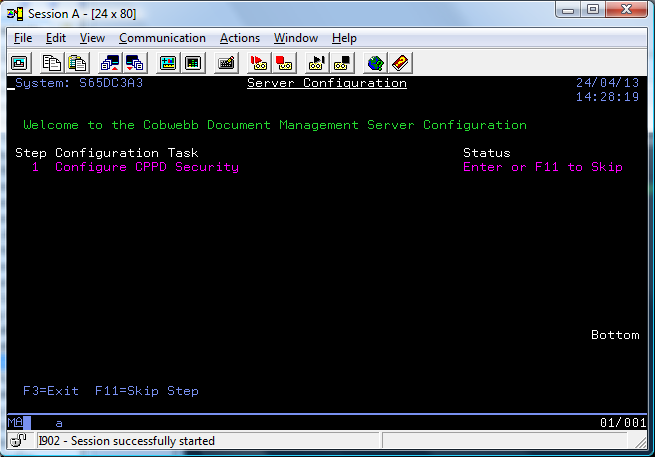Open the Communication menu
Image resolution: width=656 pixels, height=457 pixels.
(x=162, y=38)
